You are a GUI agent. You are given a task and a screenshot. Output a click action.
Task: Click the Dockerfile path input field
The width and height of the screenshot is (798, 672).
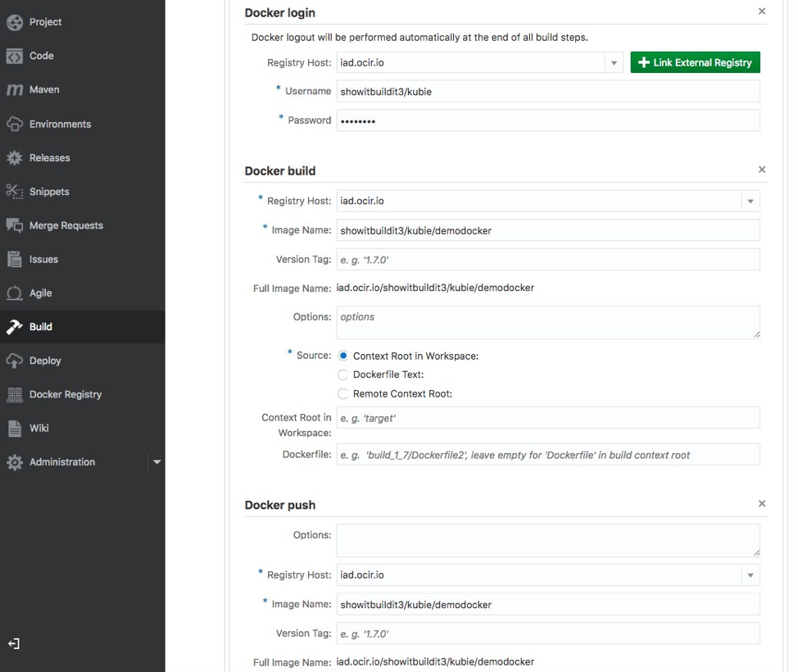click(547, 455)
